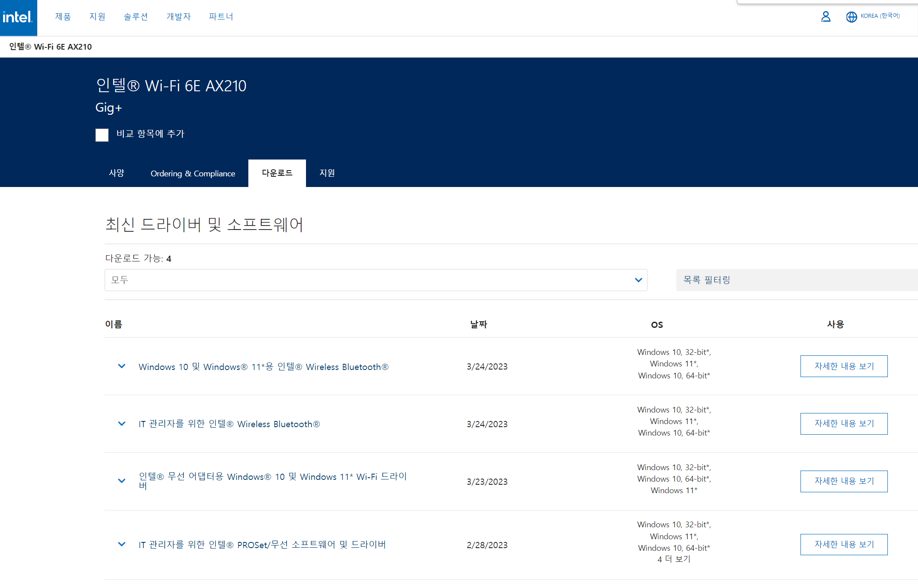918x588 pixels.
Task: Open the 제품 menu
Action: pos(63,17)
